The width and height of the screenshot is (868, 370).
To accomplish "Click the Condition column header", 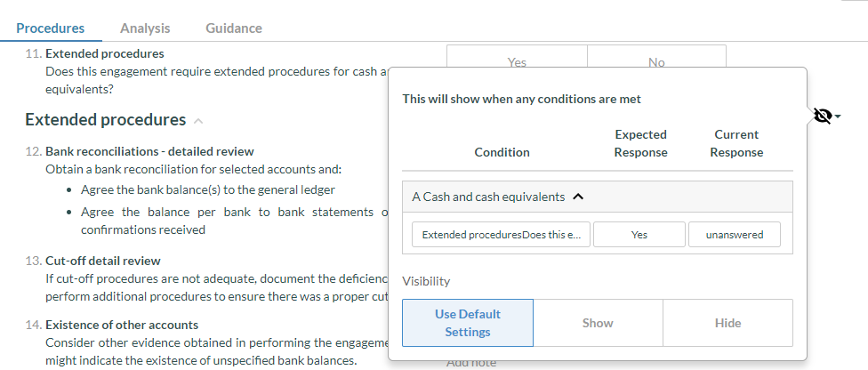I will pos(502,152).
